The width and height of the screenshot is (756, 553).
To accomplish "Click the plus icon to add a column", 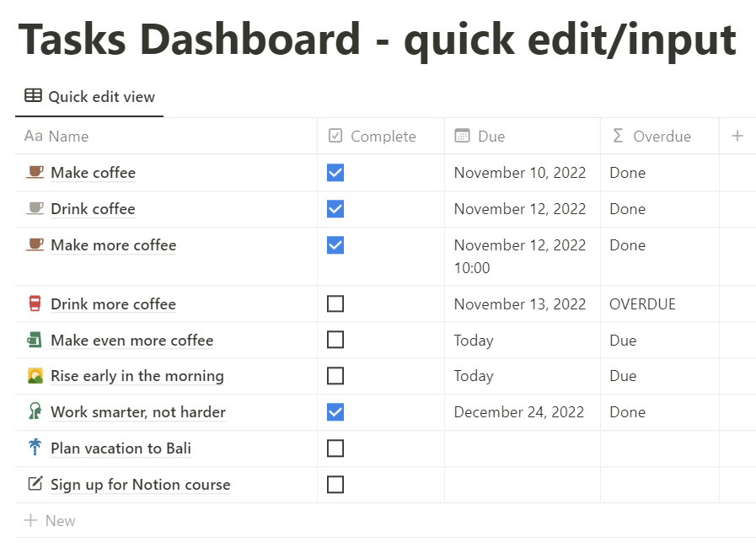I will [737, 136].
